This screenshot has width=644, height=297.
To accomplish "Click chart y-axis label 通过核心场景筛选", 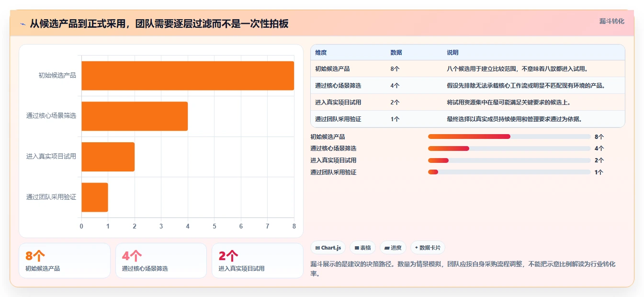I will pos(51,116).
